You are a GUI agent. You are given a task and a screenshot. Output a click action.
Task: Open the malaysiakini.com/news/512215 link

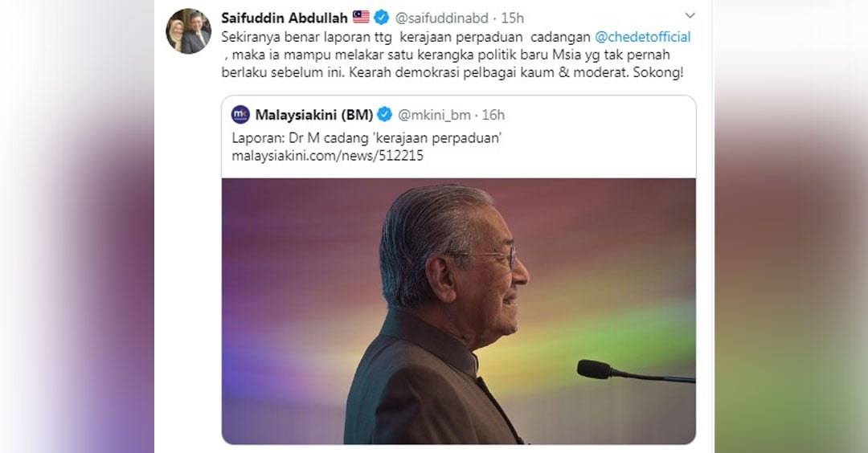(328, 156)
